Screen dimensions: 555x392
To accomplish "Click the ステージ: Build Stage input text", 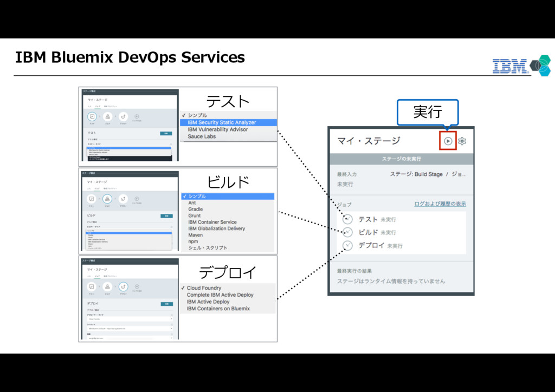I will pyautogui.click(x=428, y=174).
